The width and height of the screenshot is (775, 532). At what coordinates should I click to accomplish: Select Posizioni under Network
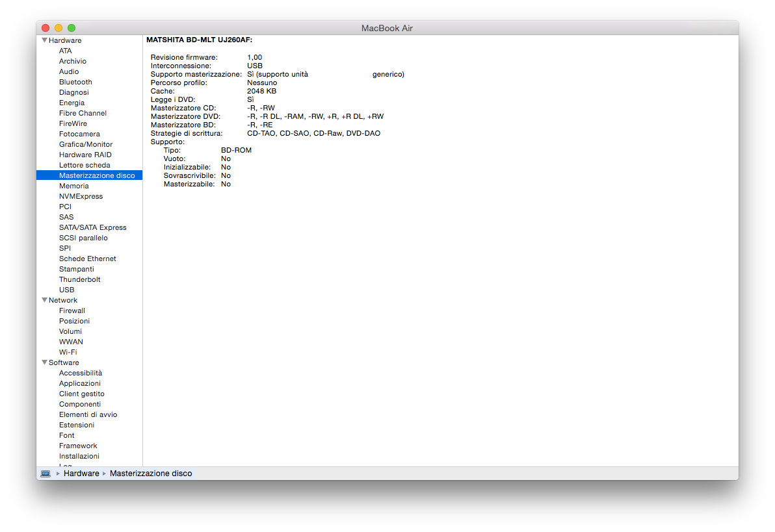tap(74, 321)
